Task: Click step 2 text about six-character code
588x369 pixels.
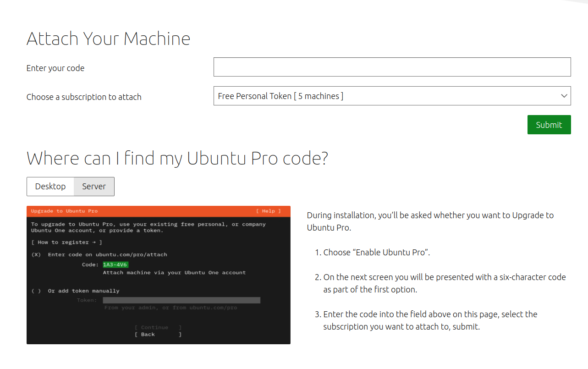Action: (445, 283)
